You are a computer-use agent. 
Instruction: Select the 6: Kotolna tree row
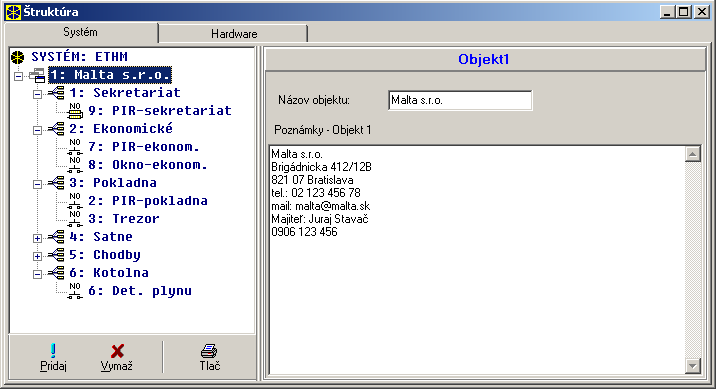pyautogui.click(x=109, y=273)
